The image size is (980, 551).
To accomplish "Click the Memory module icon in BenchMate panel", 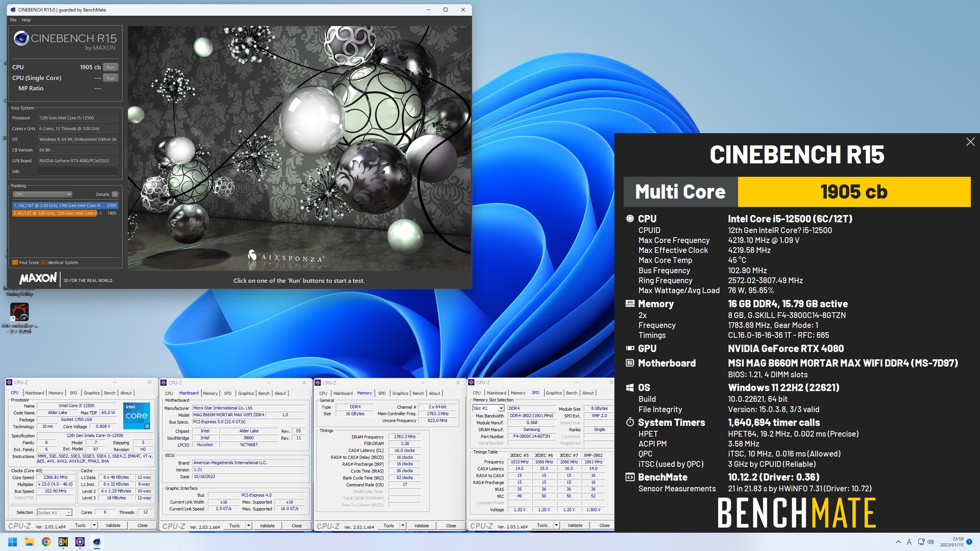I will pyautogui.click(x=630, y=303).
